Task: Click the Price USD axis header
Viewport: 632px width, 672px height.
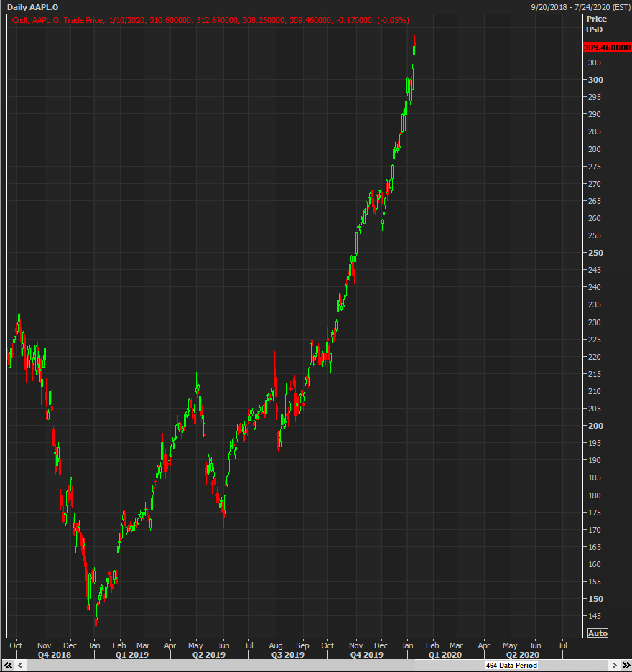Action: [596, 24]
